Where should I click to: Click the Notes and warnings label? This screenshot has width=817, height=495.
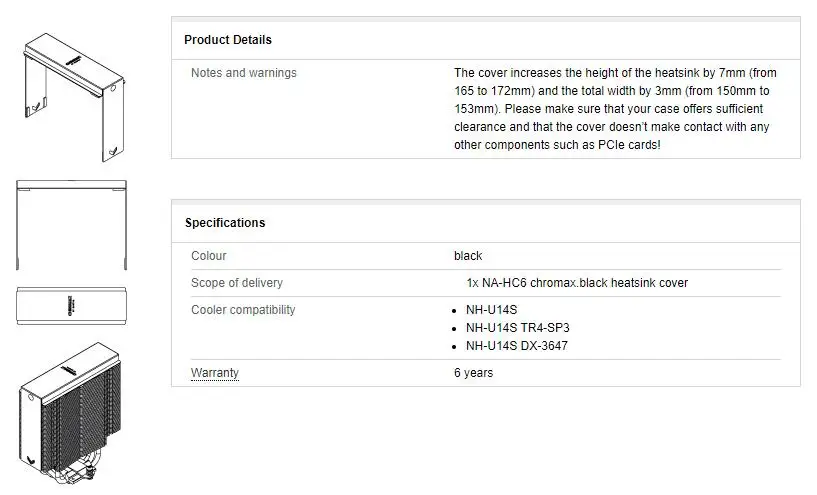pyautogui.click(x=244, y=73)
